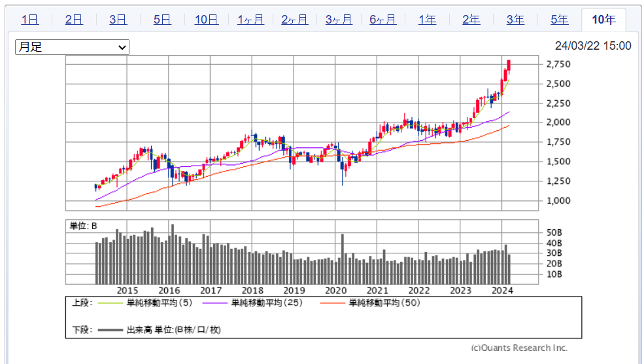Image resolution: width=644 pixels, height=364 pixels.
Task: Switch to the 1日 chart tab
Action: 29,20
